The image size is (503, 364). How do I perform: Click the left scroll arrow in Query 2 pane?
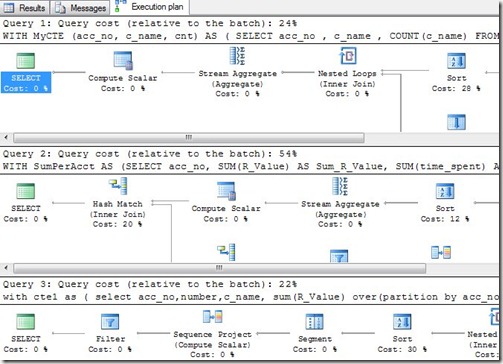click(x=6, y=268)
